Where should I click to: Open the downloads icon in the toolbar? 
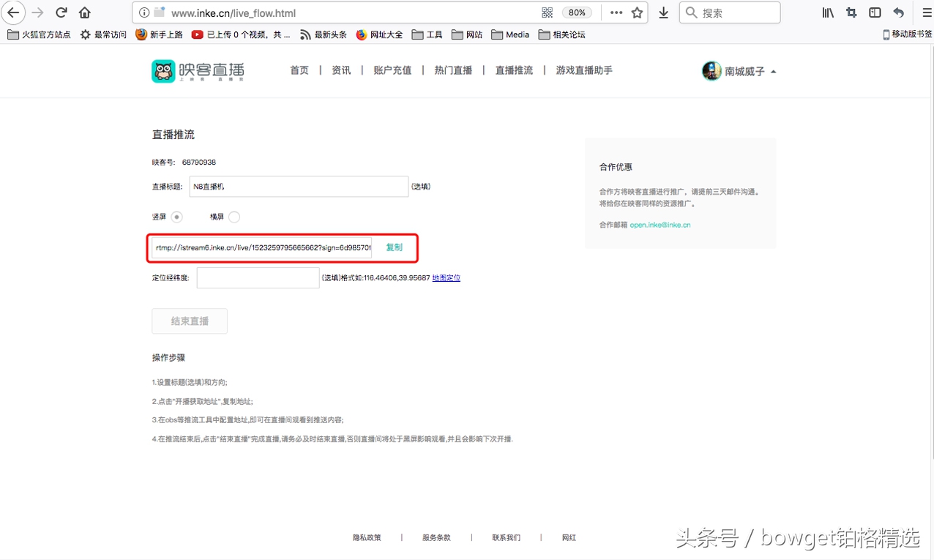[663, 12]
